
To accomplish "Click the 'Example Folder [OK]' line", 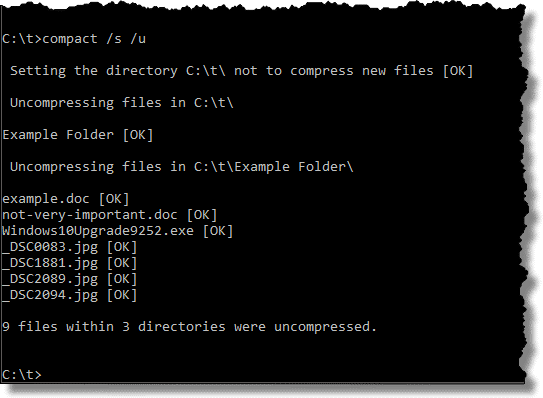I will click(78, 135).
